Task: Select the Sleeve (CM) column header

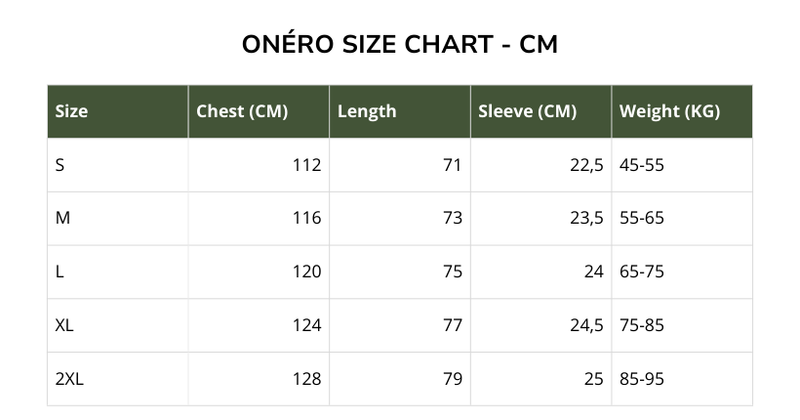Action: (527, 112)
